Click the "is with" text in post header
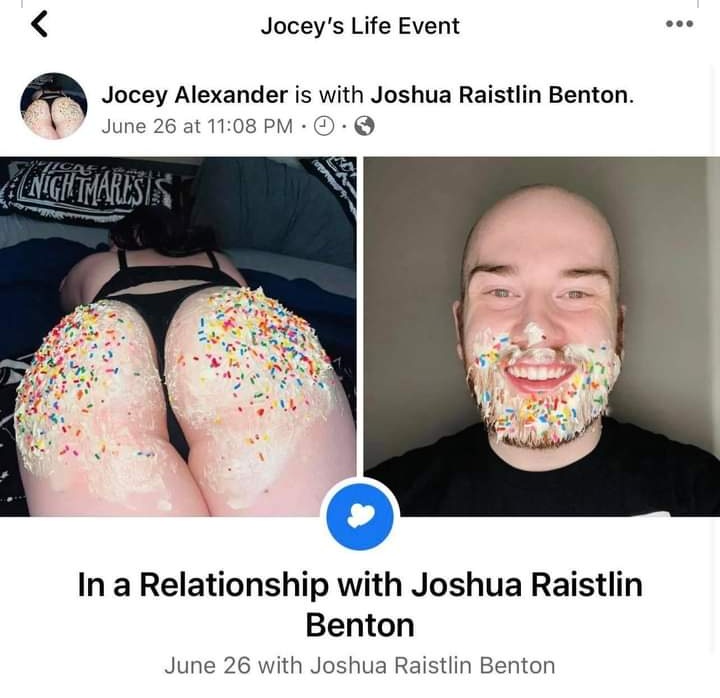 (329, 95)
